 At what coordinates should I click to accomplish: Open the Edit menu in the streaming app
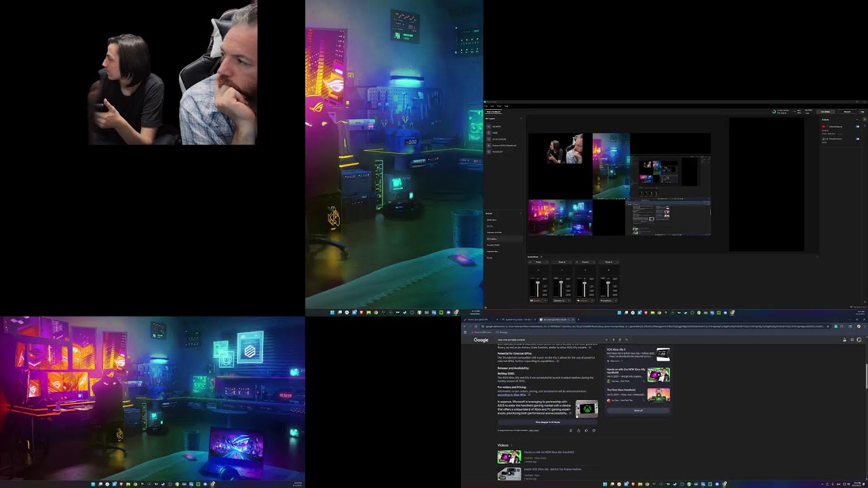click(x=492, y=106)
